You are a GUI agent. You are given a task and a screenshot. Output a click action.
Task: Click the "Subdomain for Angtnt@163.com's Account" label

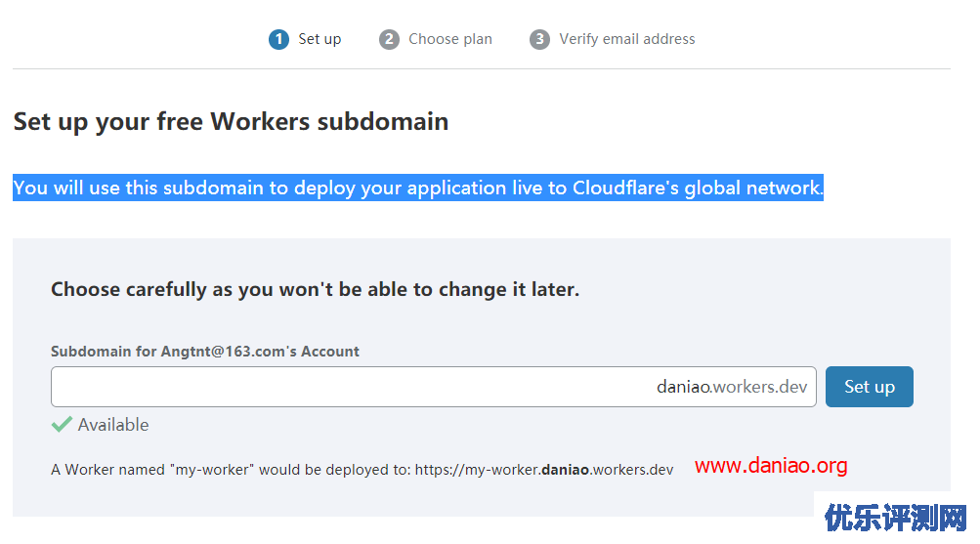(205, 352)
